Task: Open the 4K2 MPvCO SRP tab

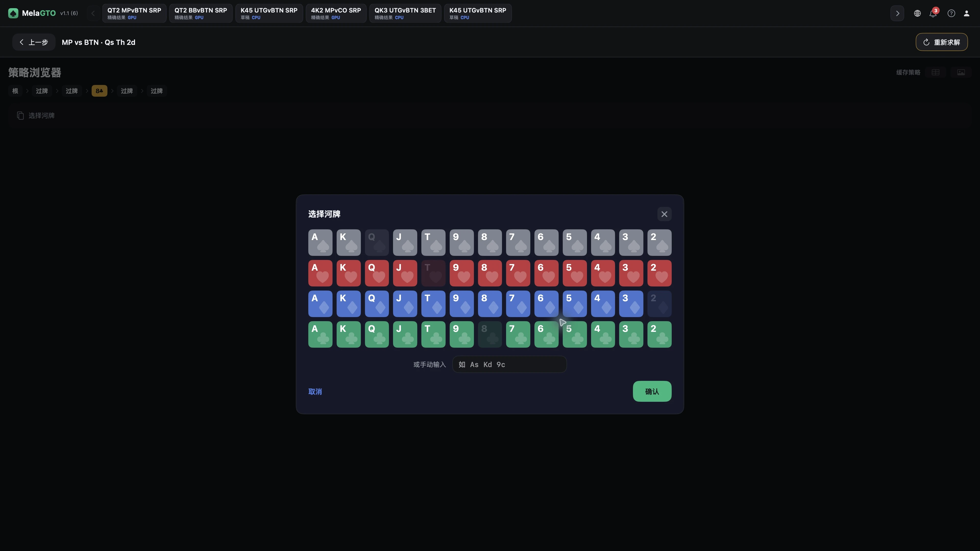Action: tap(336, 13)
